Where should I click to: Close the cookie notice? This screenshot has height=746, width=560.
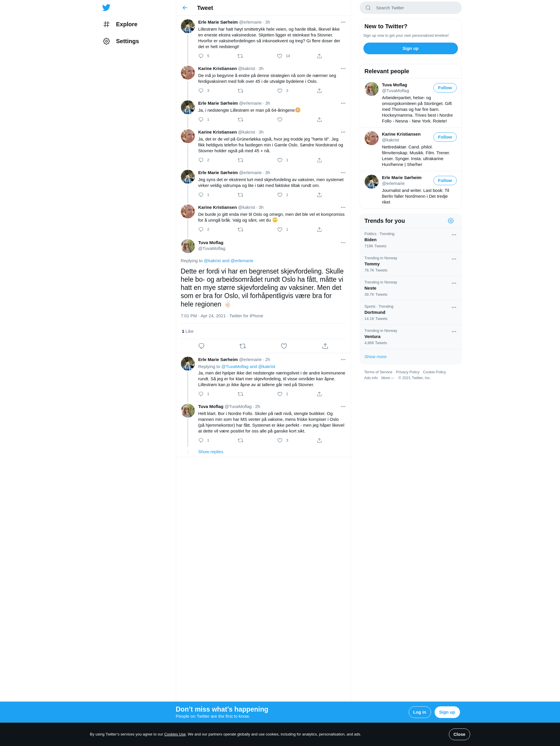coord(459,734)
